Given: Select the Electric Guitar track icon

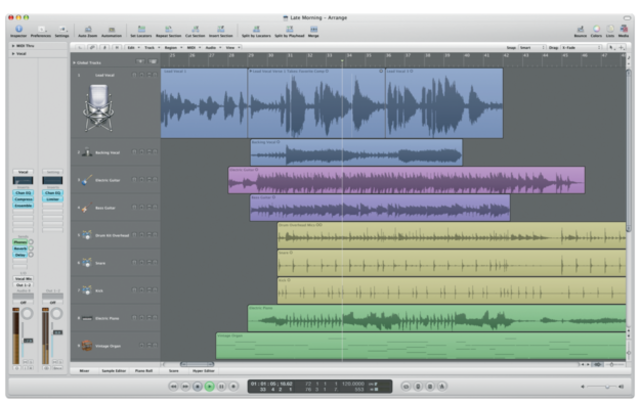Looking at the screenshot, I should 86,180.
